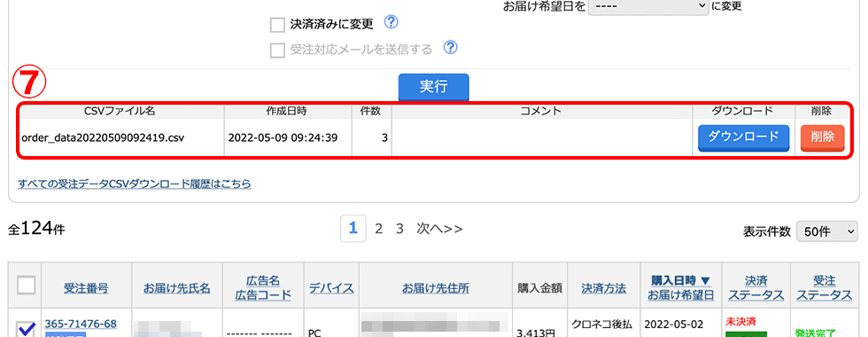Open order 365-71476-68 link

(x=81, y=324)
